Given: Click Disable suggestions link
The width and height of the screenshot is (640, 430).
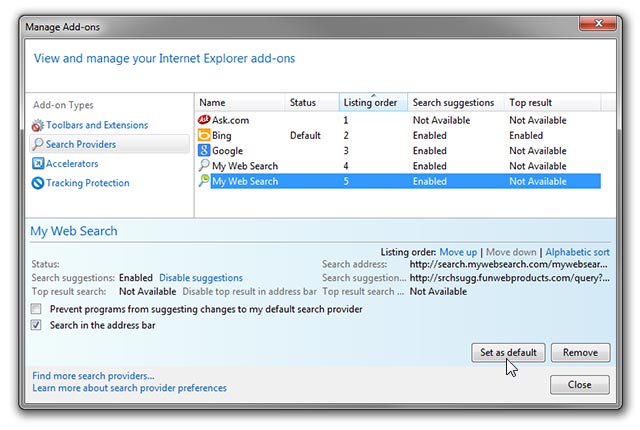Looking at the screenshot, I should [201, 278].
